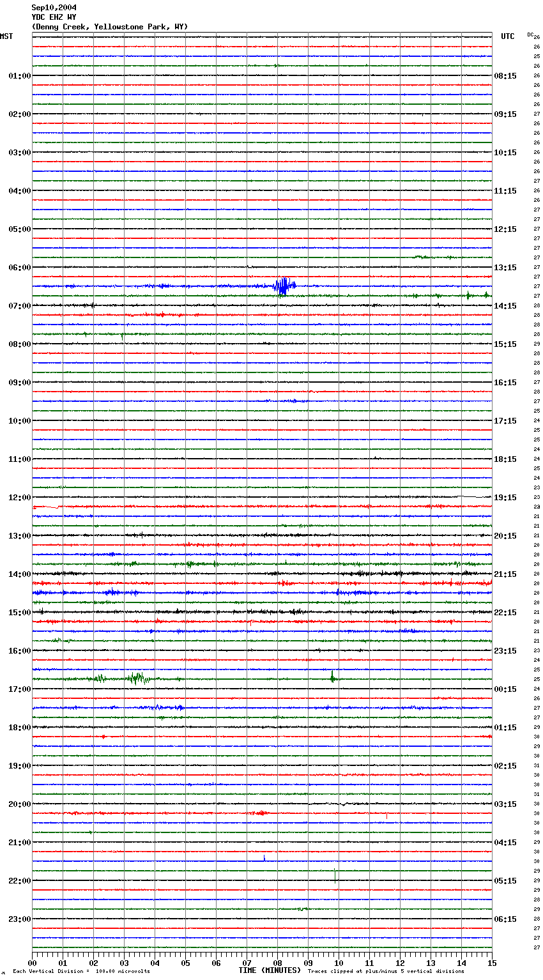
Task: Select the 03:00 MST time label
Action: pyautogui.click(x=20, y=153)
